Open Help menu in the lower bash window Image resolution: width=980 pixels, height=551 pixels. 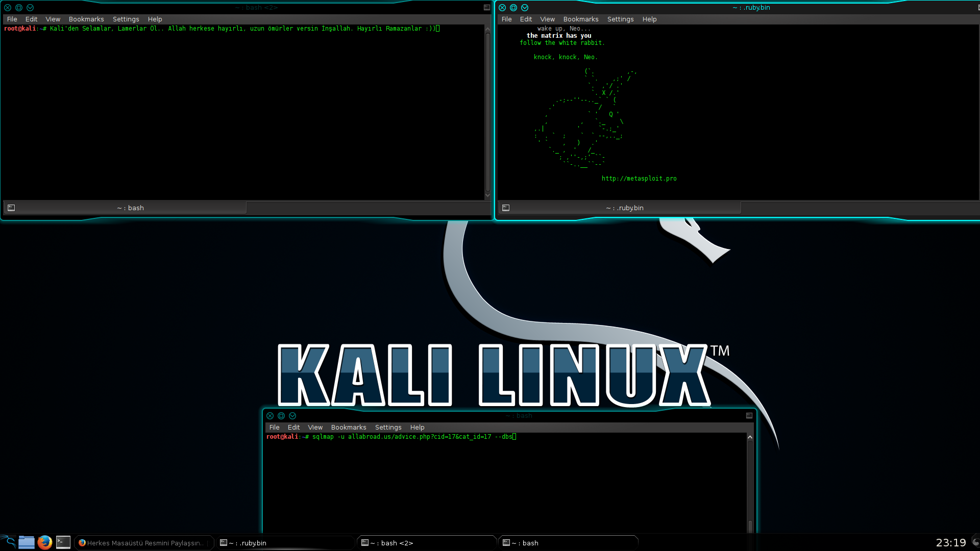pos(418,428)
